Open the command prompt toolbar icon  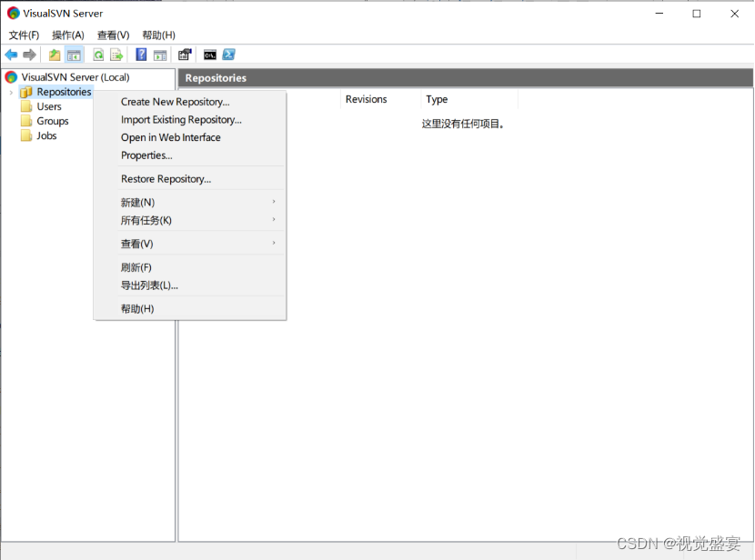point(210,55)
